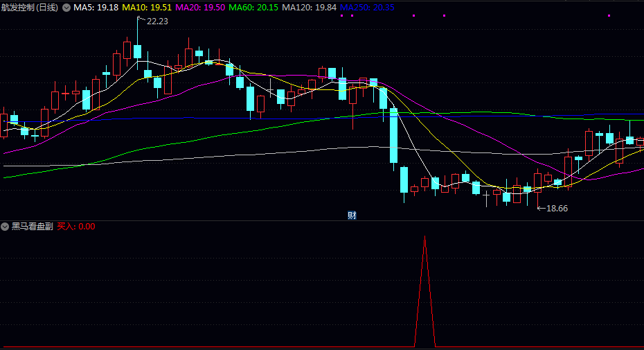Click the candlestick at the 22.23 high
This screenshot has height=350, width=644.
[138, 51]
